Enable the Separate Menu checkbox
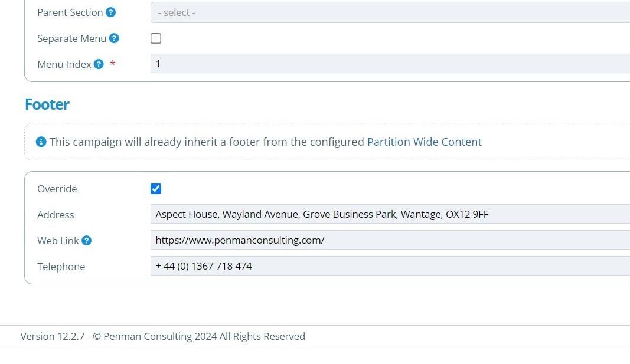This screenshot has height=364, width=630. click(156, 38)
